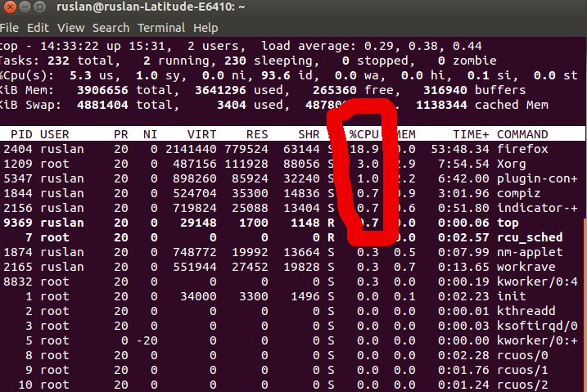Select the Xorg command name
Viewport: 587px width, 392px height.
[x=512, y=164]
